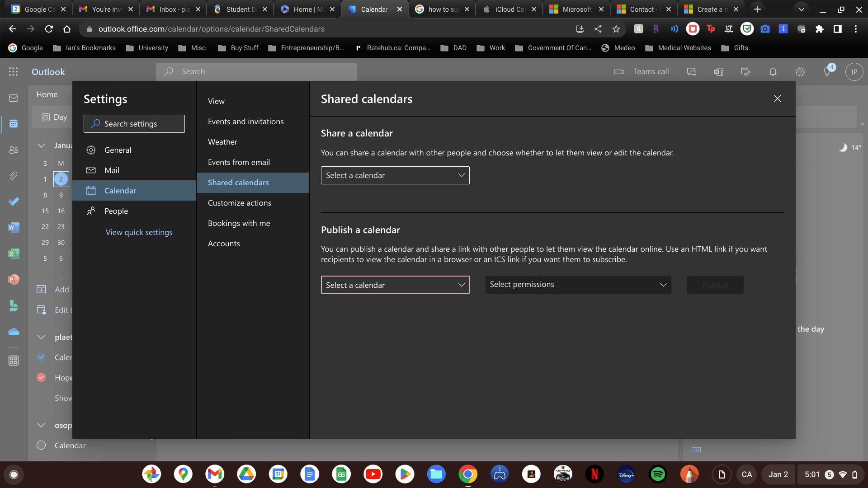Click the settings gear in Outlook header

coord(800,72)
